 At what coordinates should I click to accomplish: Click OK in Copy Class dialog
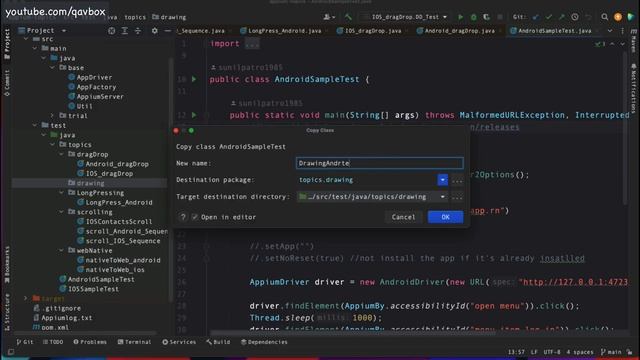[x=445, y=217]
